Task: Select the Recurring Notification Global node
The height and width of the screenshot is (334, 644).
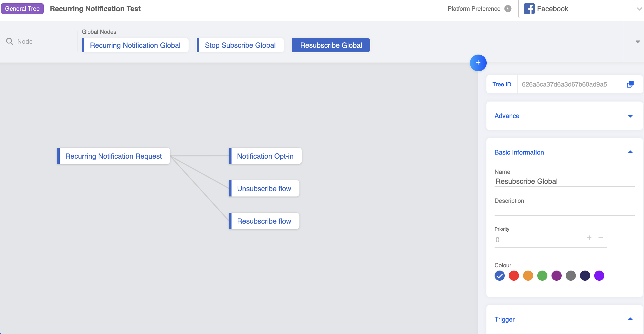Action: (x=135, y=45)
